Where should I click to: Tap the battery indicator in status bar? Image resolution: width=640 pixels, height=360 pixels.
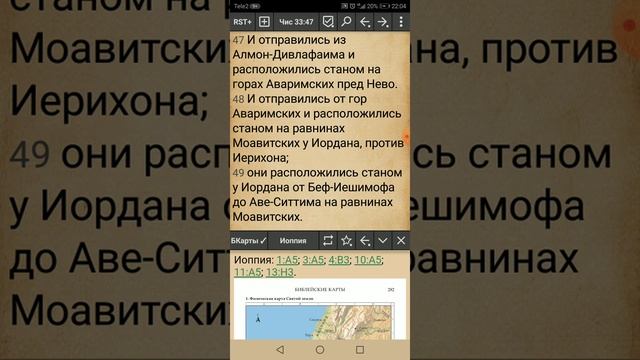click(x=385, y=6)
